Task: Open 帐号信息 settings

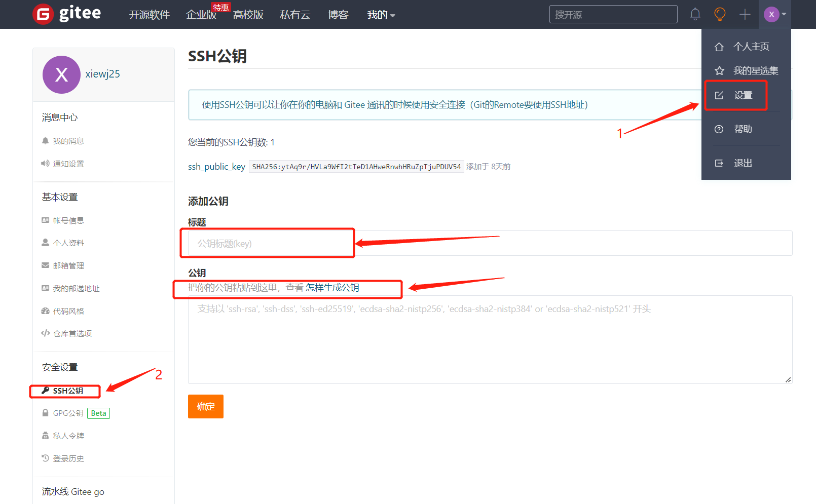Action: point(68,220)
